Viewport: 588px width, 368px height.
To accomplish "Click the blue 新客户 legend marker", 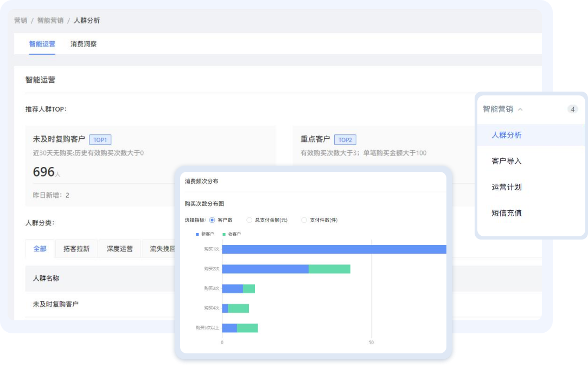I will pos(197,234).
